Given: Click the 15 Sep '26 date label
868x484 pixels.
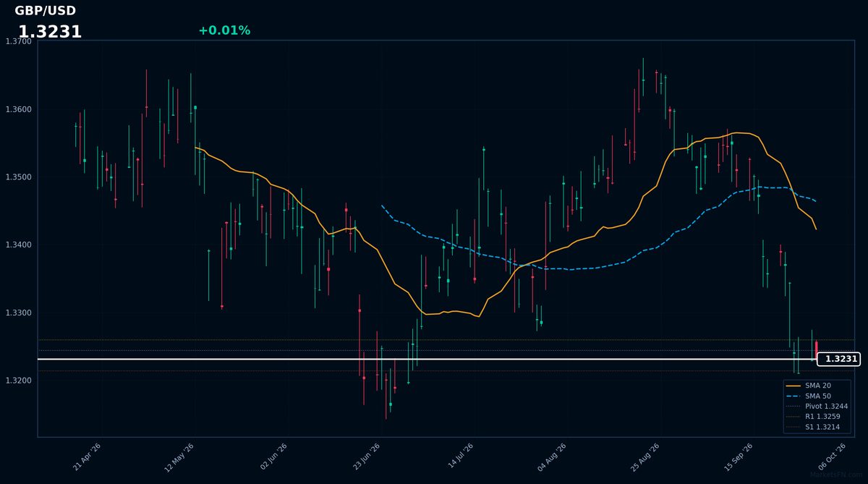Looking at the screenshot, I should 738,457.
